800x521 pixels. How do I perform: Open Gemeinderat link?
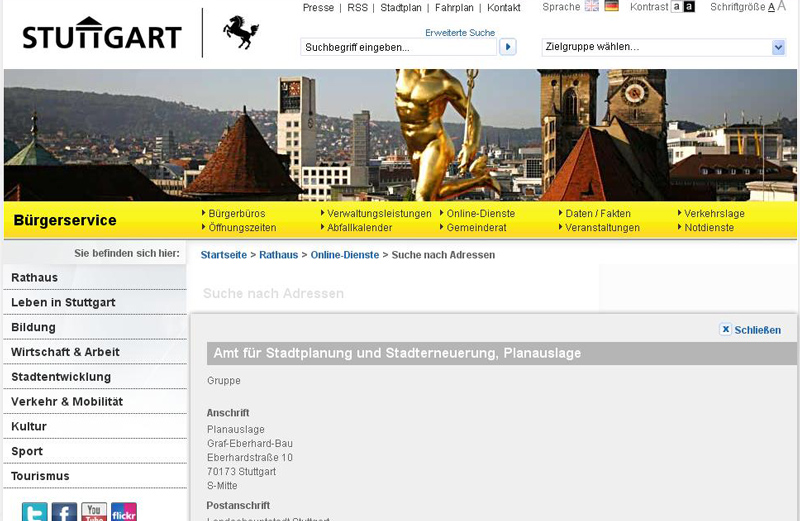click(477, 228)
